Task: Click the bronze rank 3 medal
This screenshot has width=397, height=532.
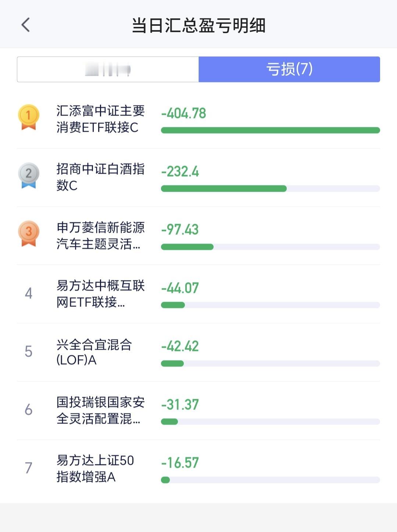Action: 29,234
